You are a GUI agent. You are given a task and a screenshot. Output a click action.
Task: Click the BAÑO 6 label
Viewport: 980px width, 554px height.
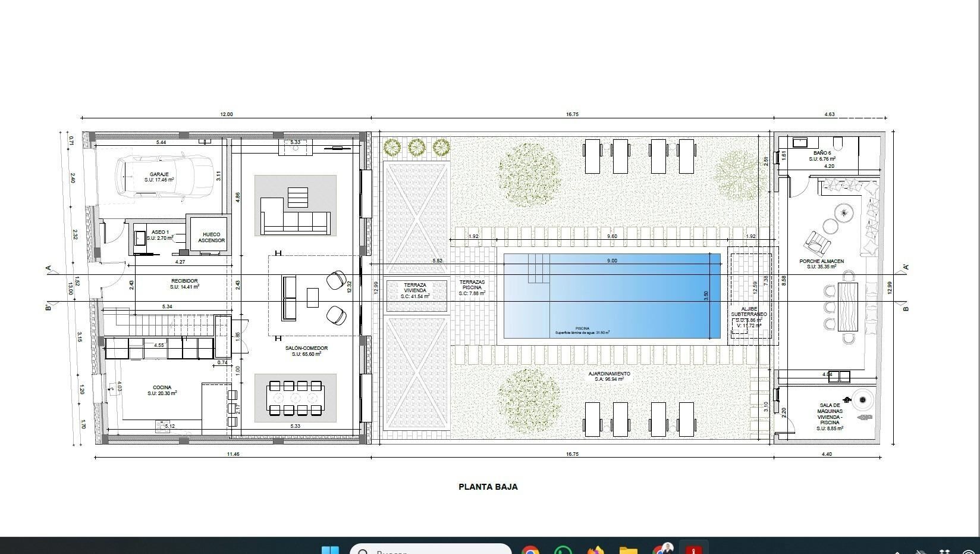coord(822,154)
